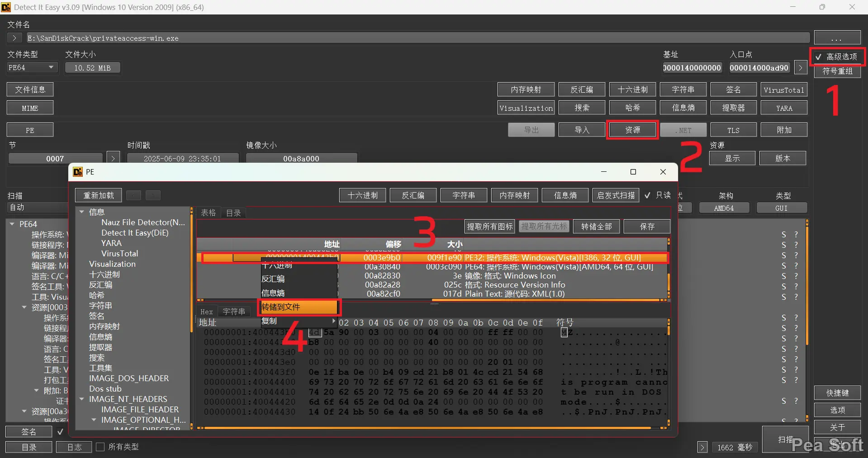Click the 日志 button

click(74, 447)
